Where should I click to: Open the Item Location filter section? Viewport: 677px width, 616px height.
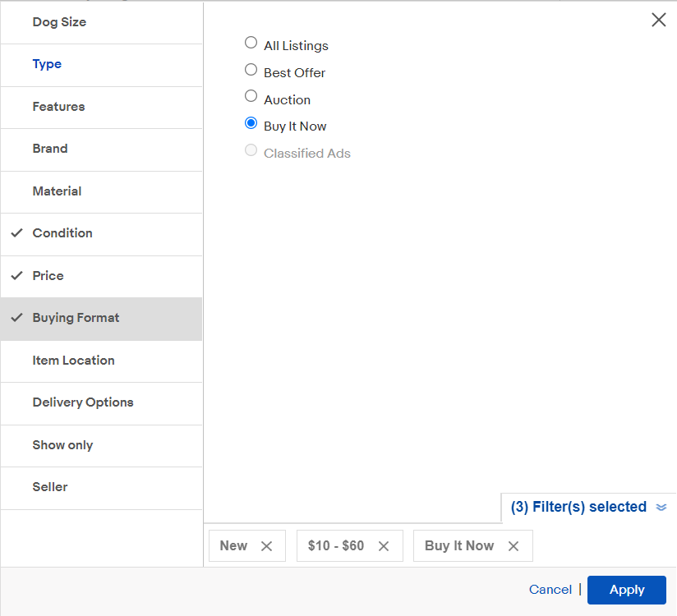point(73,360)
